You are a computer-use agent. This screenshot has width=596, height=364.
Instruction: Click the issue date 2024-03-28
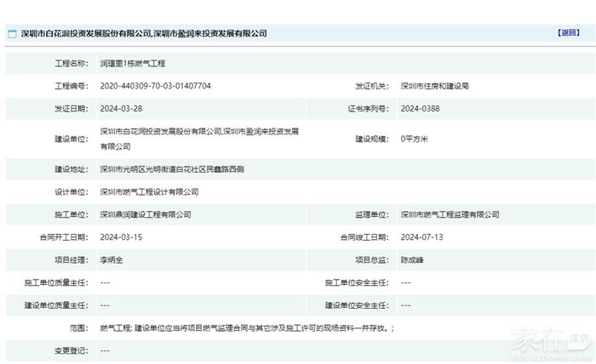pyautogui.click(x=123, y=109)
